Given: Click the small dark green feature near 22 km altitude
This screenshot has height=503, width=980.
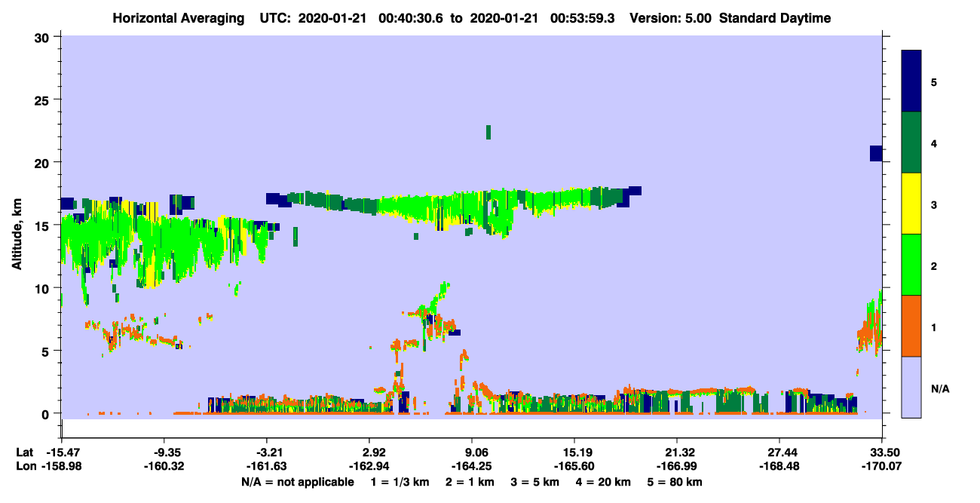Looking at the screenshot, I should [x=488, y=132].
